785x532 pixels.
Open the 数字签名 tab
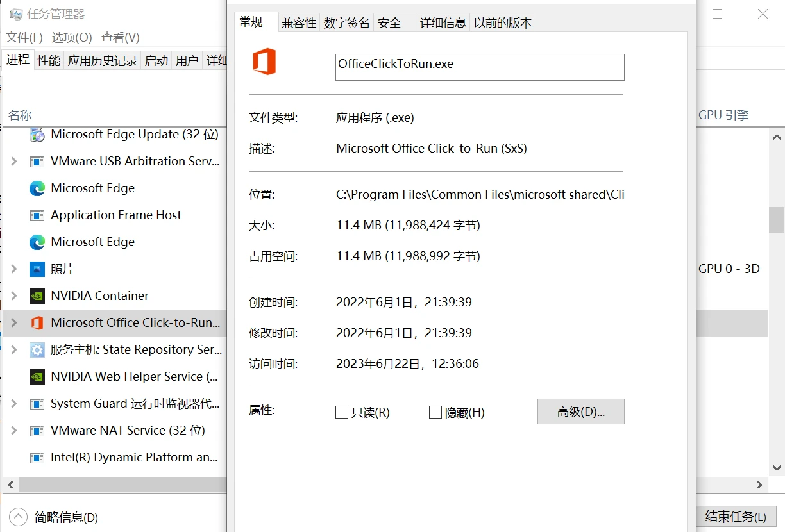click(347, 22)
